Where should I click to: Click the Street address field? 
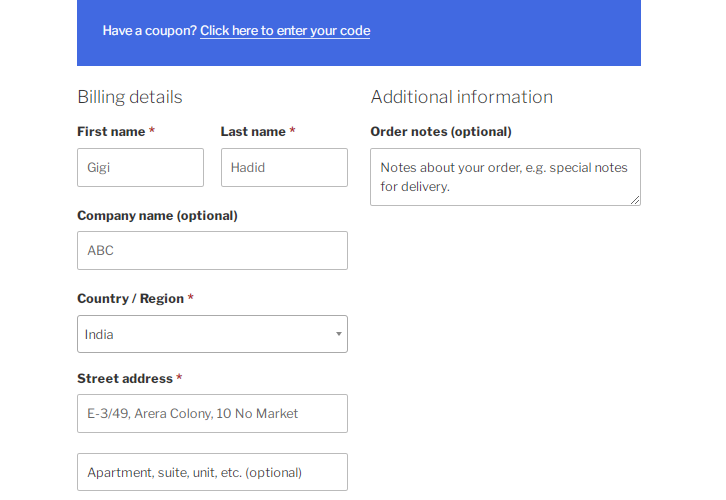212,413
